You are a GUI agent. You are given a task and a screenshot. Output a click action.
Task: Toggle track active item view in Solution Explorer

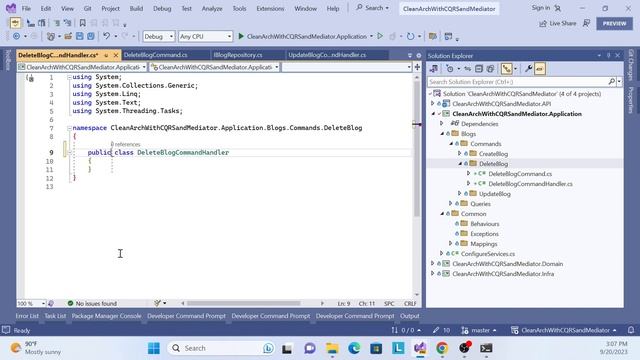click(507, 69)
